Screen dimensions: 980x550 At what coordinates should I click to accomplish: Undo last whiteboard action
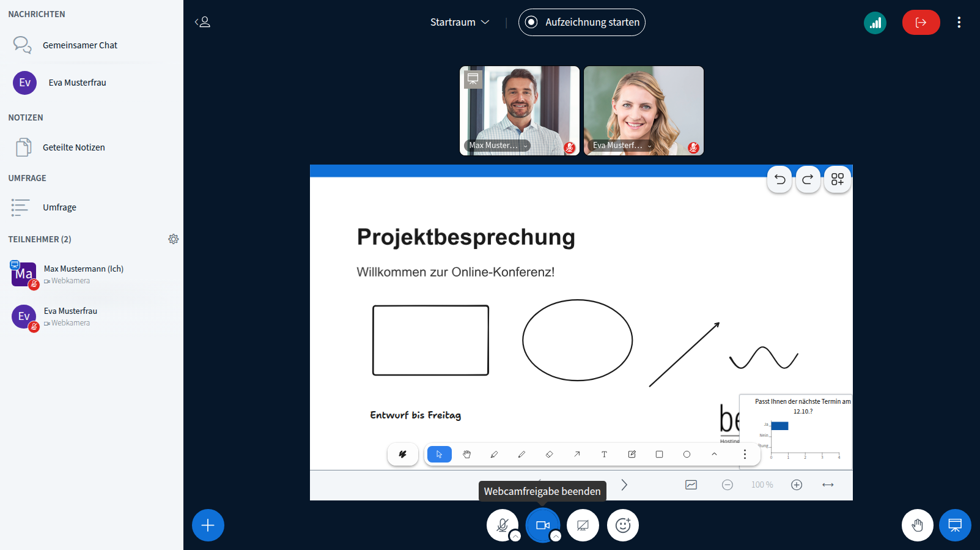point(779,179)
